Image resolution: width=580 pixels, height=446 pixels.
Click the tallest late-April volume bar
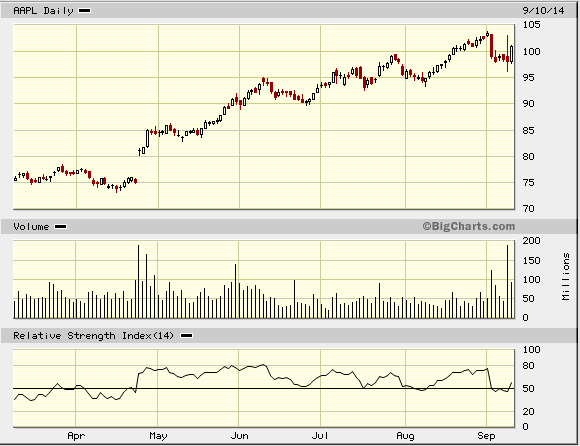[138, 281]
